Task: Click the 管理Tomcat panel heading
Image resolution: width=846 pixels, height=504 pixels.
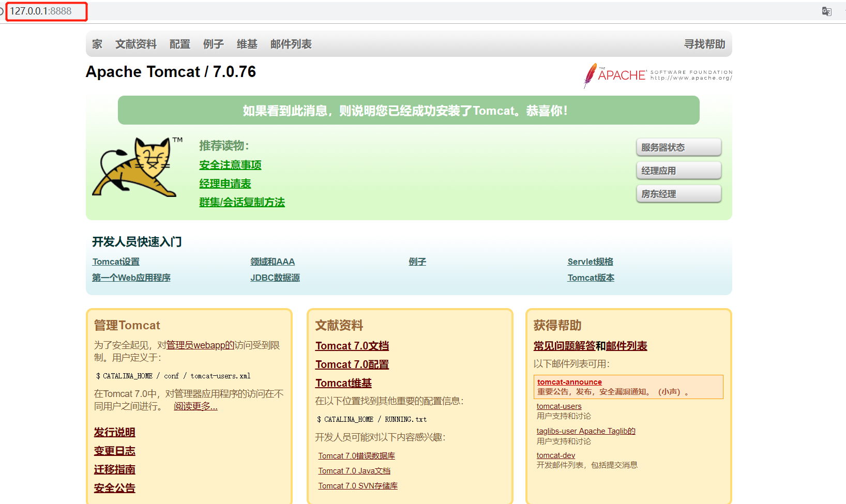Action: click(x=127, y=325)
